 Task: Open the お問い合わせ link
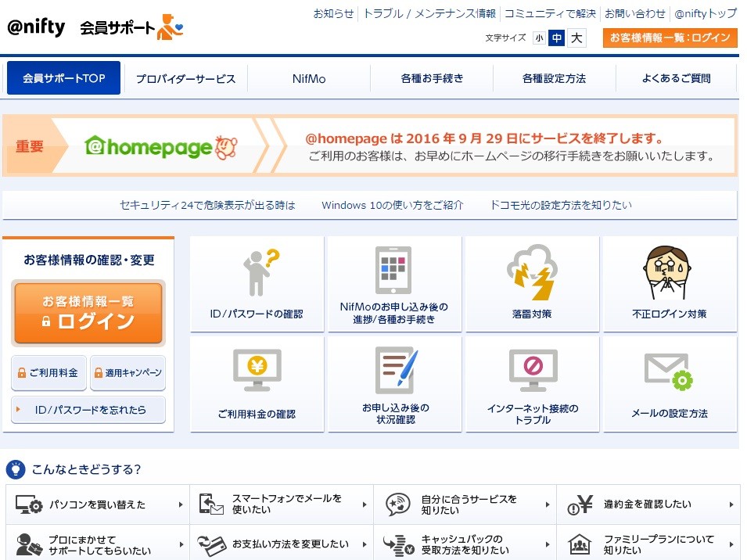634,13
